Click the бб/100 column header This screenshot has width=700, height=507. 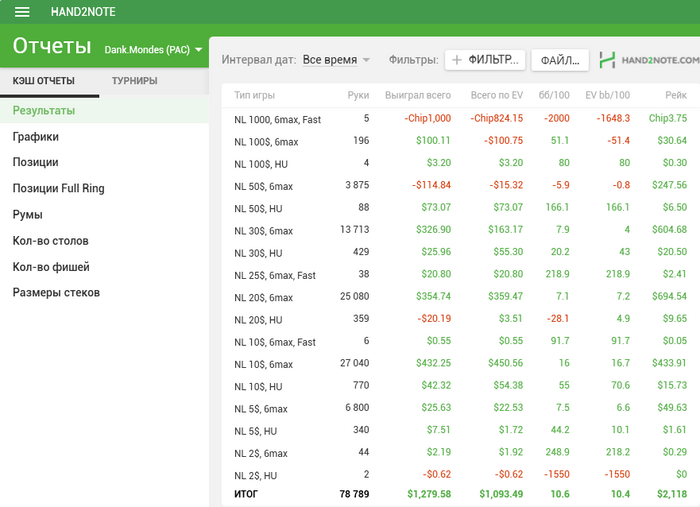click(x=554, y=96)
